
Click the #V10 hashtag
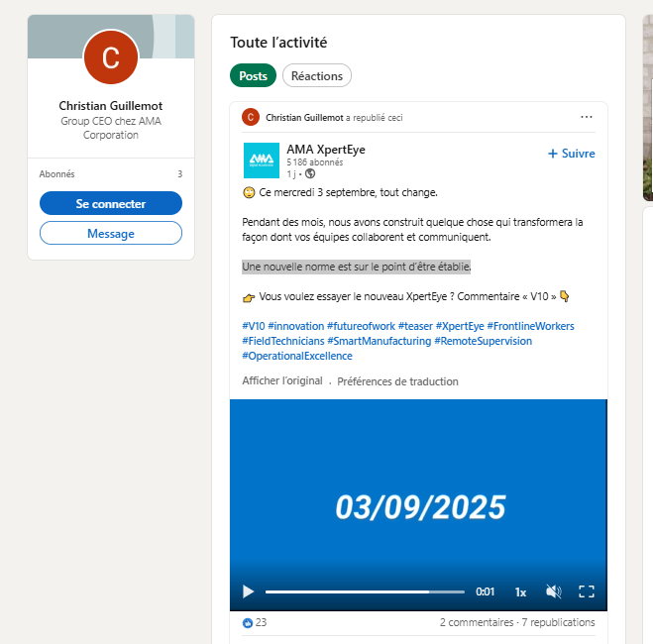tap(254, 326)
